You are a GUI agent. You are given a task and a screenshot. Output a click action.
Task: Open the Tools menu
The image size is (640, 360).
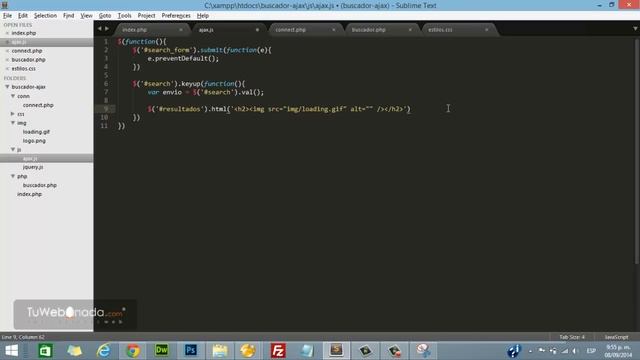tap(124, 16)
